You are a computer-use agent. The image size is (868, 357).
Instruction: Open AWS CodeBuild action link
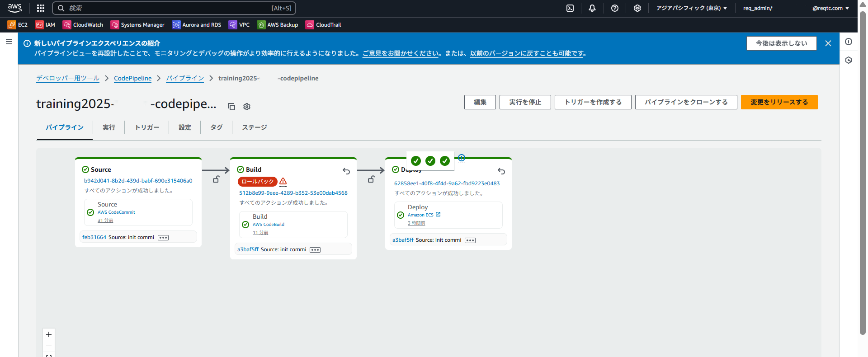(269, 225)
